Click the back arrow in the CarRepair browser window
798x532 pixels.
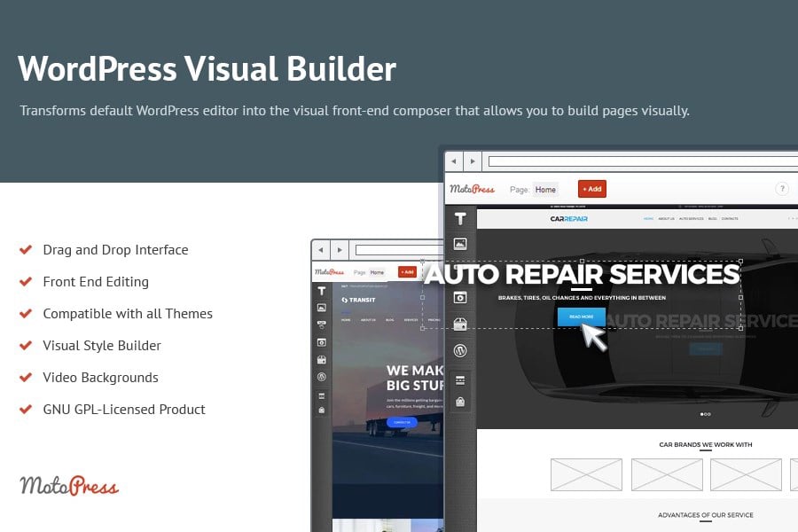(453, 162)
